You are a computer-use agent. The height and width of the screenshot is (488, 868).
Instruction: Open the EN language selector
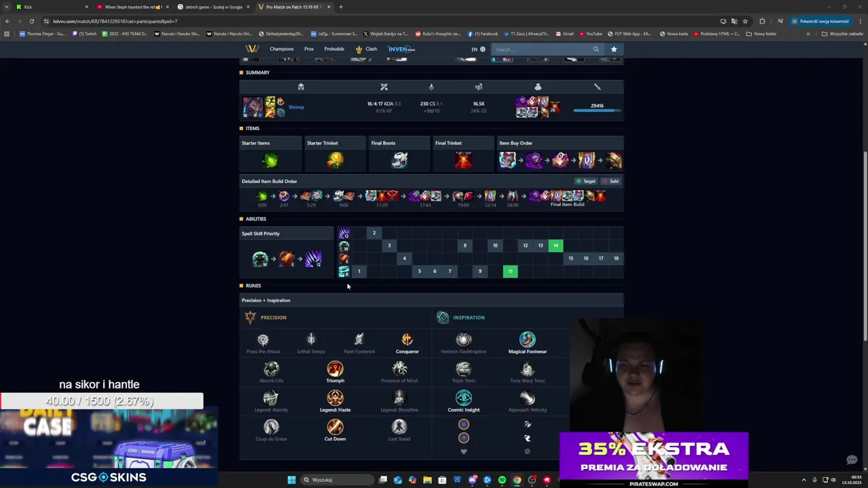coord(478,49)
